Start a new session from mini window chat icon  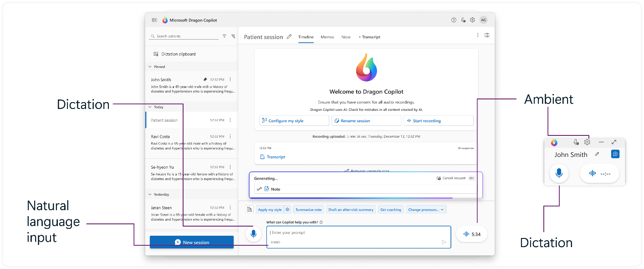click(615, 154)
